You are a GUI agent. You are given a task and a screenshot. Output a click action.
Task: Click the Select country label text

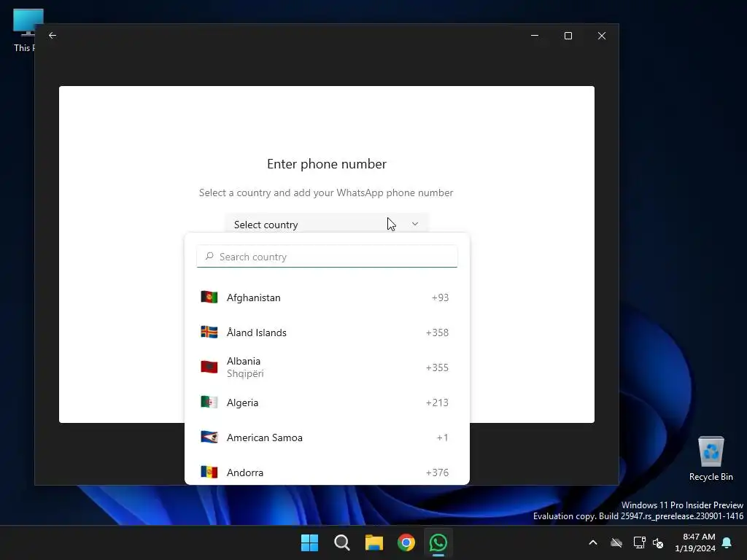[x=266, y=225]
